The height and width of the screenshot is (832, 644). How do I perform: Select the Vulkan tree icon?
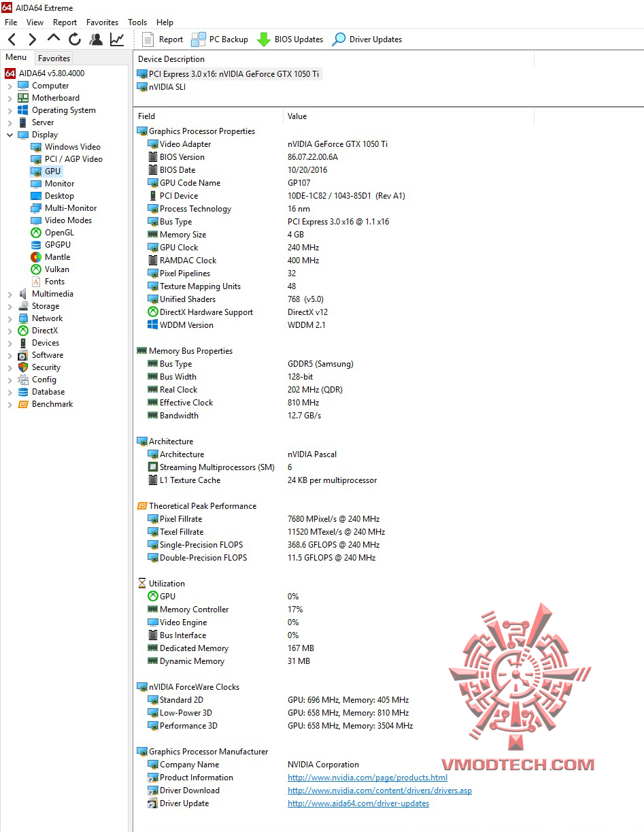click(x=36, y=269)
